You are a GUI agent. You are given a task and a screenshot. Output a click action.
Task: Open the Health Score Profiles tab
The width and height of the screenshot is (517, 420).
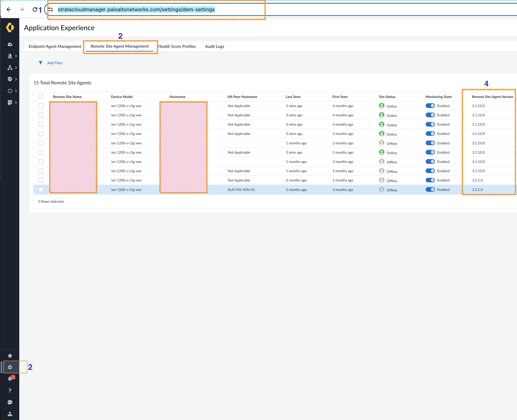tap(177, 46)
